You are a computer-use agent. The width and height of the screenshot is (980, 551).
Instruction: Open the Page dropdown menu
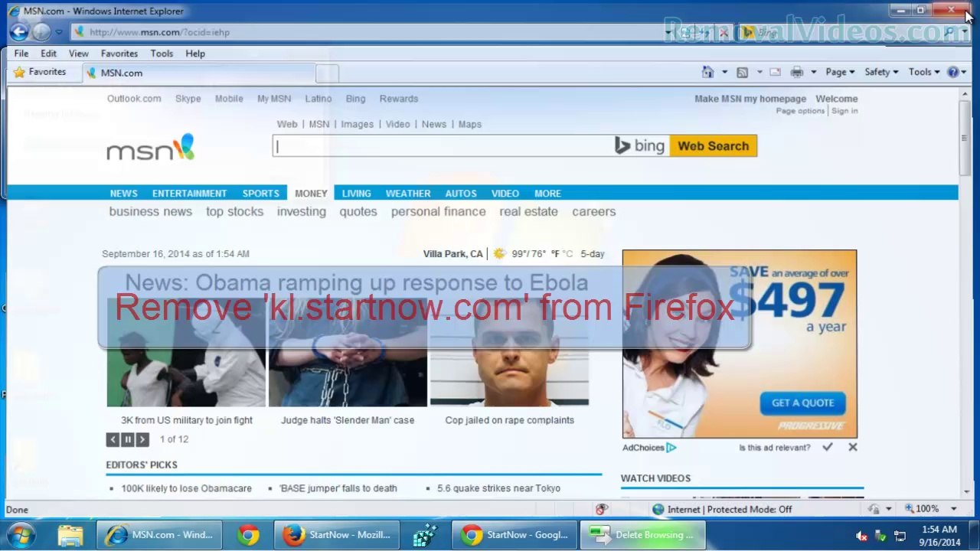pos(840,72)
